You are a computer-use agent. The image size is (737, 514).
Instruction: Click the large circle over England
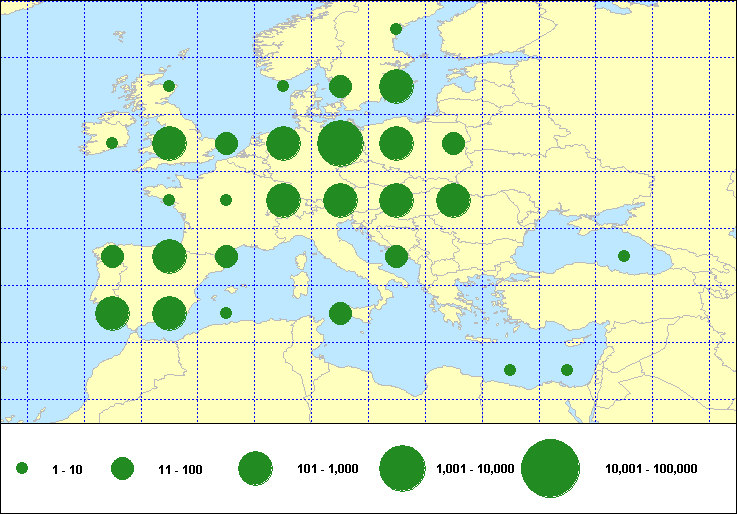pyautogui.click(x=169, y=143)
